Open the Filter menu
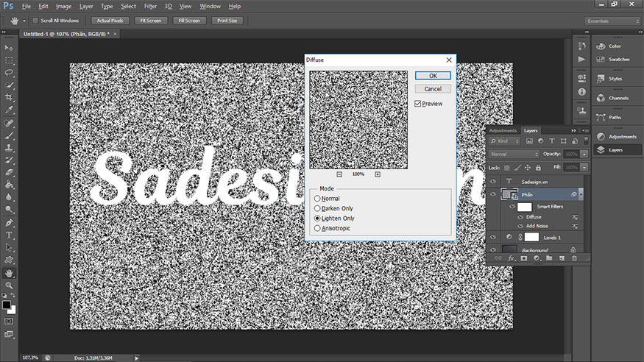The height and width of the screenshot is (362, 644). pos(150,6)
